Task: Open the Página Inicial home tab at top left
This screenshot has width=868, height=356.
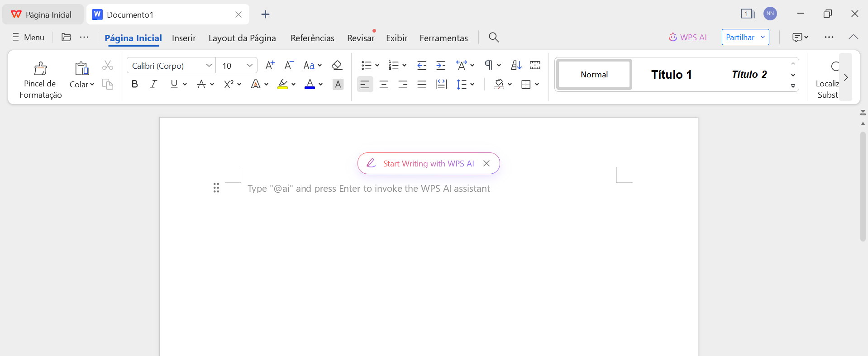Action: point(43,14)
